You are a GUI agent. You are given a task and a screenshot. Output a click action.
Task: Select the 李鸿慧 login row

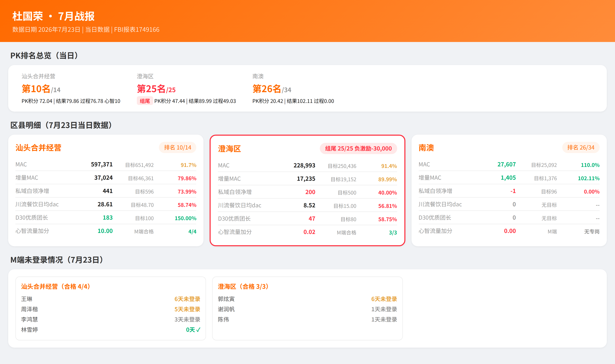click(111, 319)
